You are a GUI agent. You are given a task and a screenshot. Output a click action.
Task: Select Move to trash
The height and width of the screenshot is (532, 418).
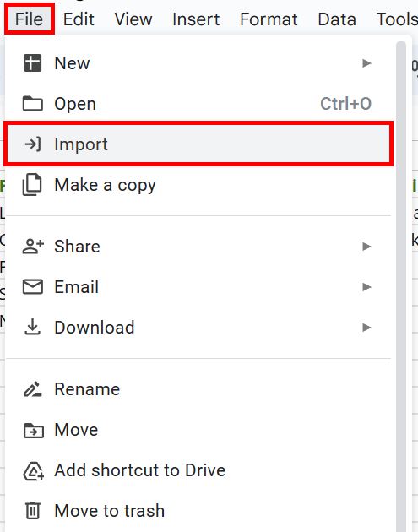(x=198, y=511)
